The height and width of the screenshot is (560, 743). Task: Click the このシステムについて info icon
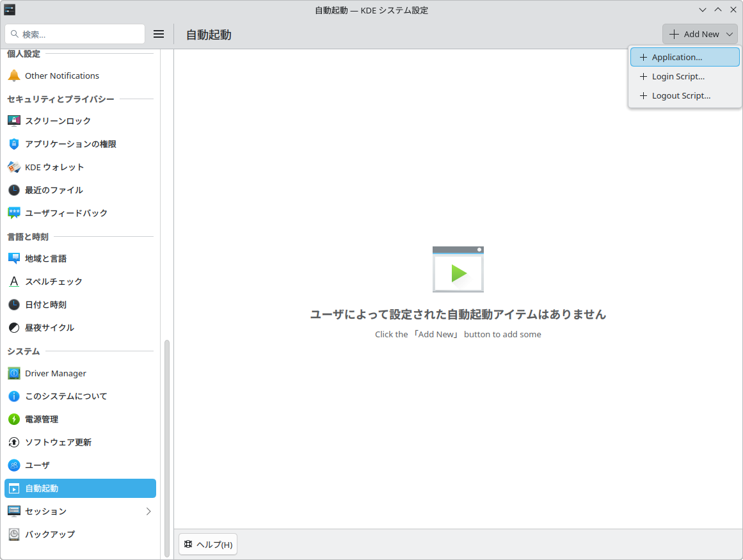pos(14,396)
